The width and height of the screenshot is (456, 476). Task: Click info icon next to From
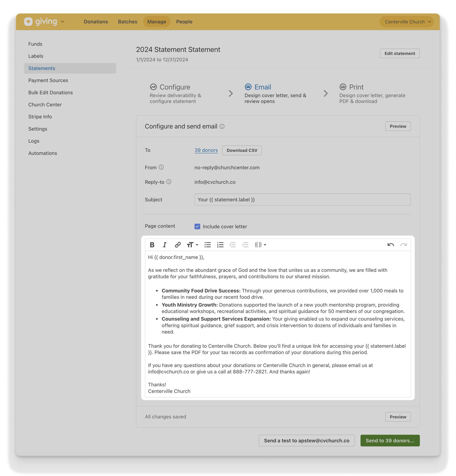tap(161, 167)
